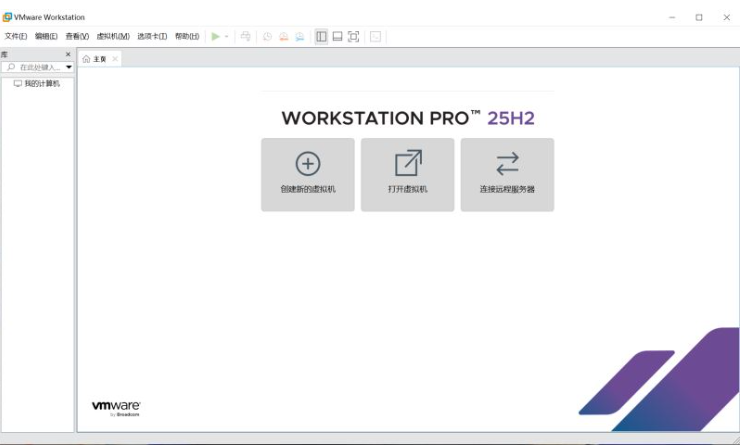Image resolution: width=742 pixels, height=447 pixels.
Task: Click the 打开虚拟机 tile
Action: click(407, 175)
